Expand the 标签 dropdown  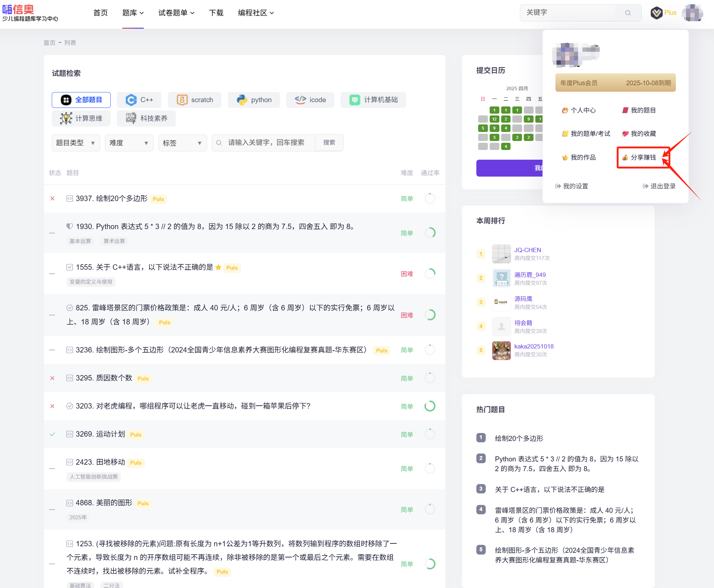pos(182,143)
